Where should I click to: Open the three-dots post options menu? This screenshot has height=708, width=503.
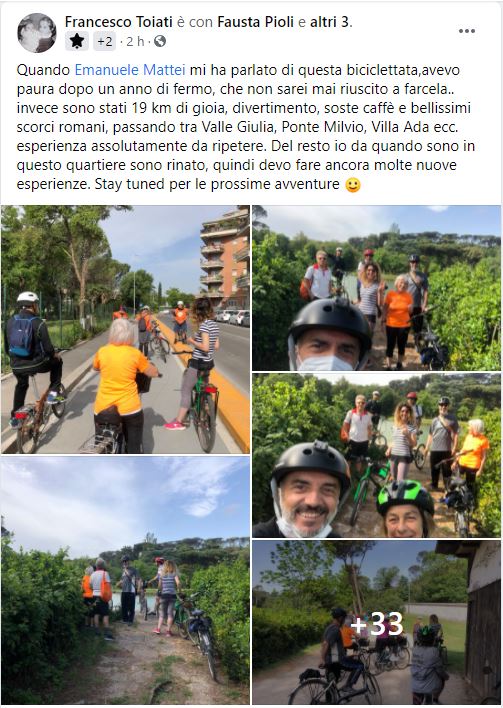466,31
